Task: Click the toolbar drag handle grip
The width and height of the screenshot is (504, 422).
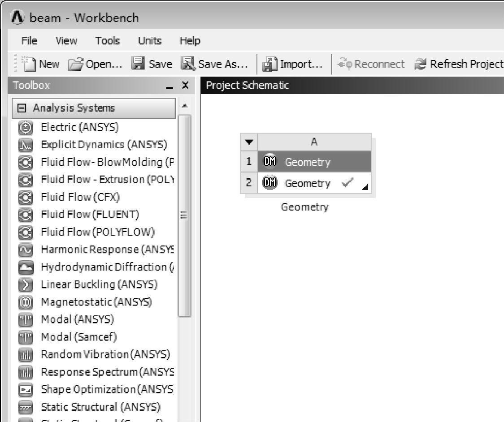Action: (15, 63)
